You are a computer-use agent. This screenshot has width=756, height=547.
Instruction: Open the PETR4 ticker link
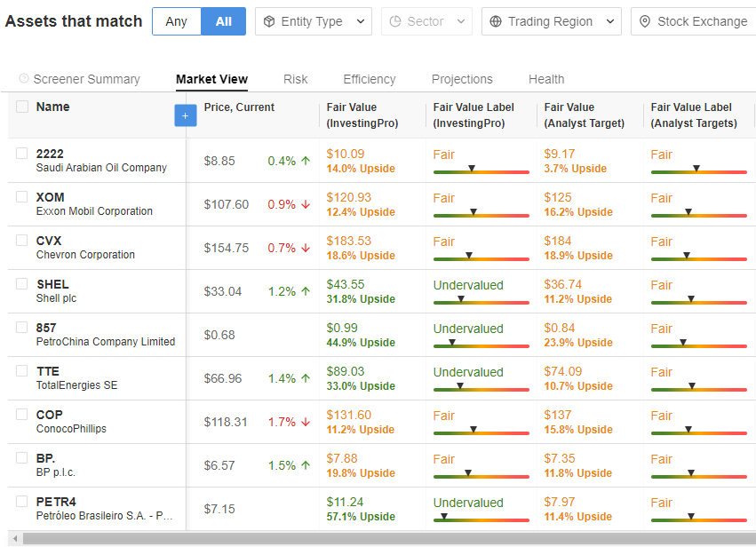tap(56, 502)
